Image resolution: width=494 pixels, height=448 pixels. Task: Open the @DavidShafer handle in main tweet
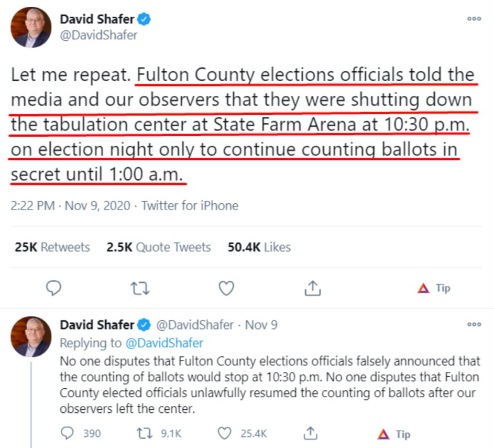pyautogui.click(x=98, y=35)
